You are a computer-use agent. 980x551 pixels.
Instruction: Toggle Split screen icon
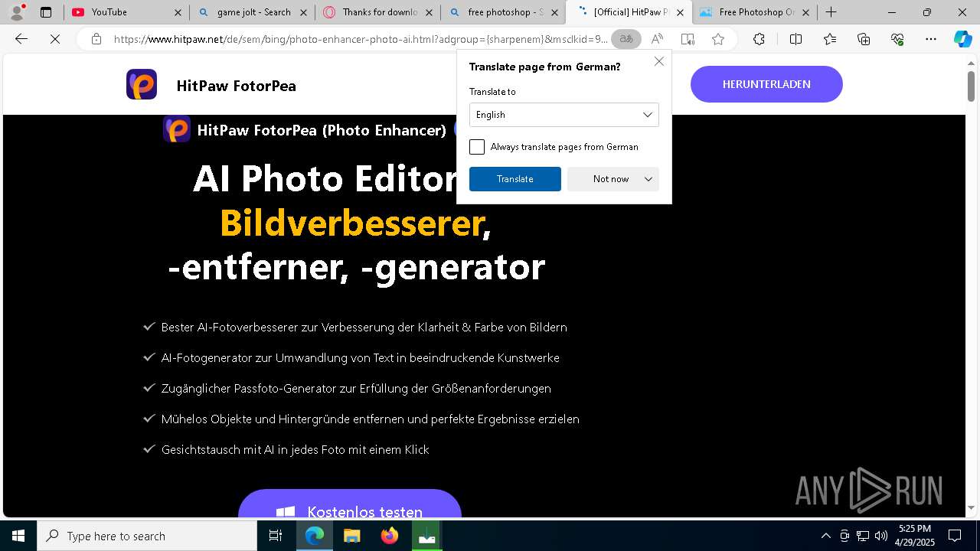click(x=795, y=39)
